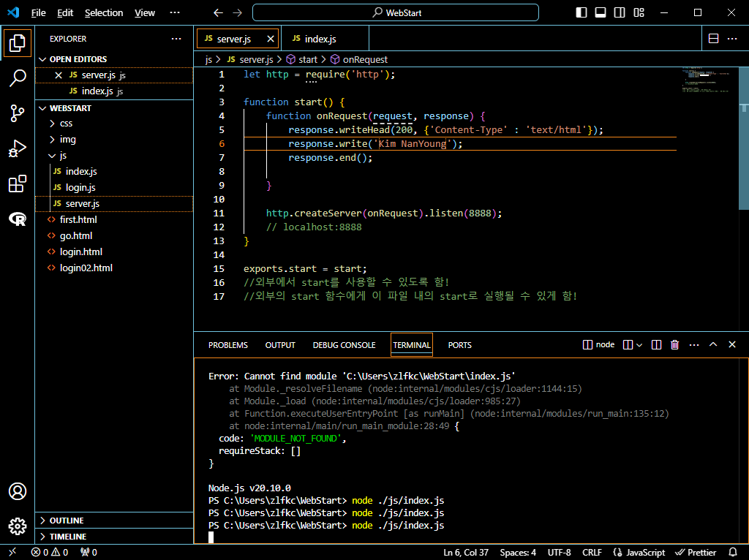This screenshot has width=749, height=560.
Task: Close the terminal panel
Action: click(x=731, y=344)
